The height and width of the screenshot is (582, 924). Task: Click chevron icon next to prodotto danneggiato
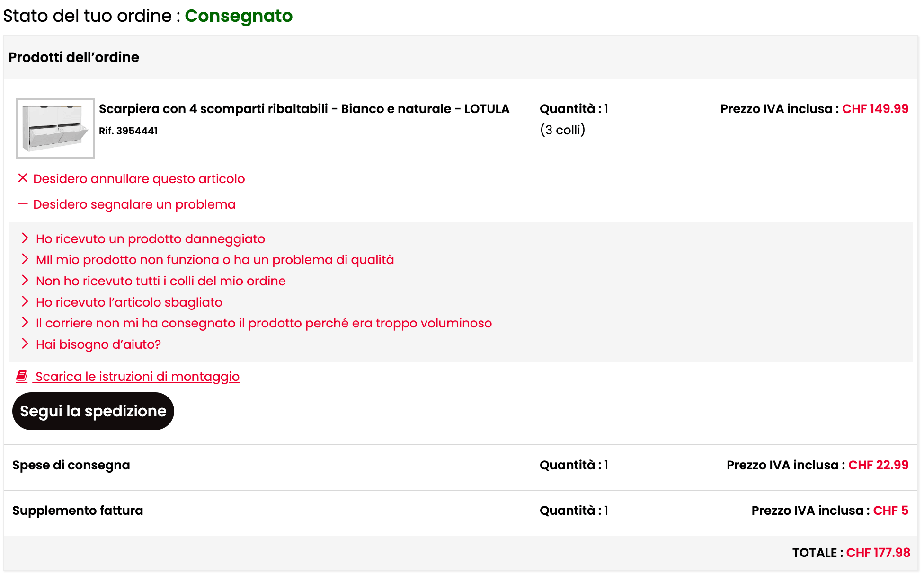click(x=25, y=238)
